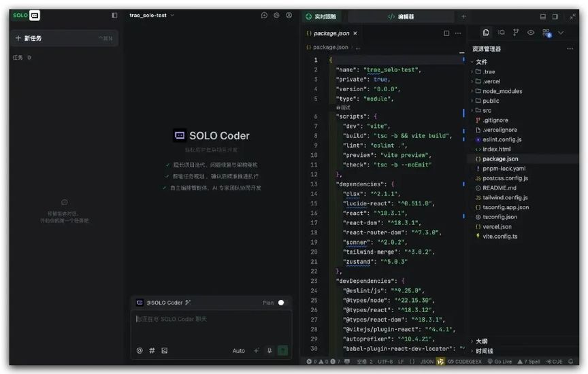This screenshot has height=374, width=588.
Task: Switch to the 编辑器 tab
Action: click(401, 16)
